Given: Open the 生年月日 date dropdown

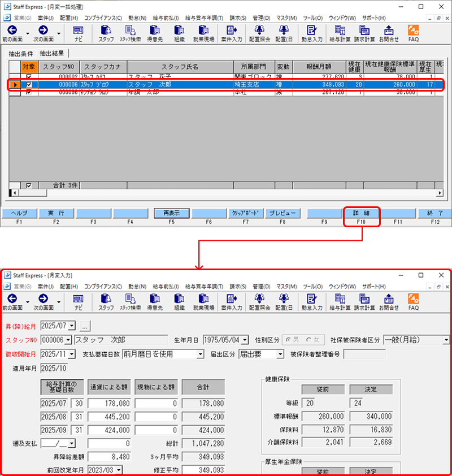Looking at the screenshot, I should 245,340.
